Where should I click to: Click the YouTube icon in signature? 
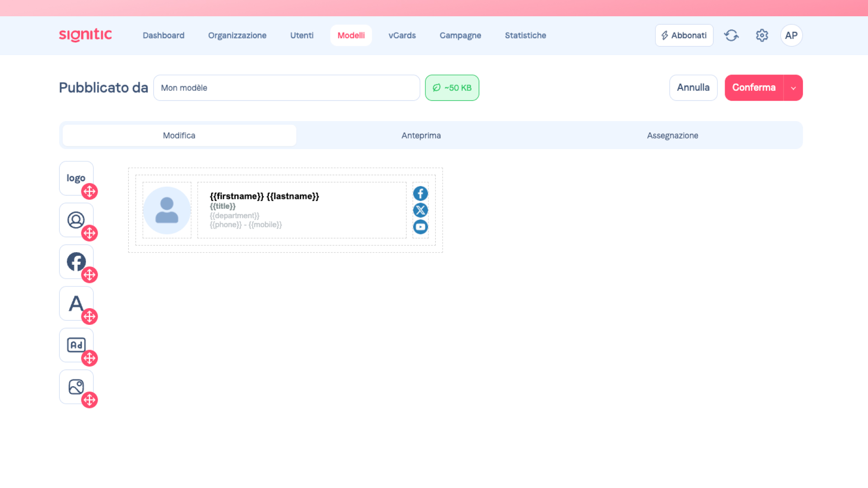tap(420, 227)
